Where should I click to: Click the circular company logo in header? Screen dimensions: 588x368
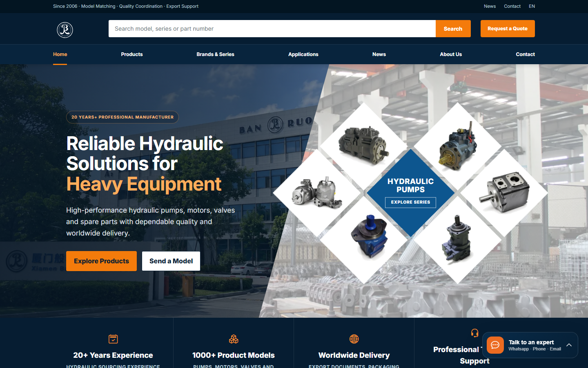pos(65,30)
